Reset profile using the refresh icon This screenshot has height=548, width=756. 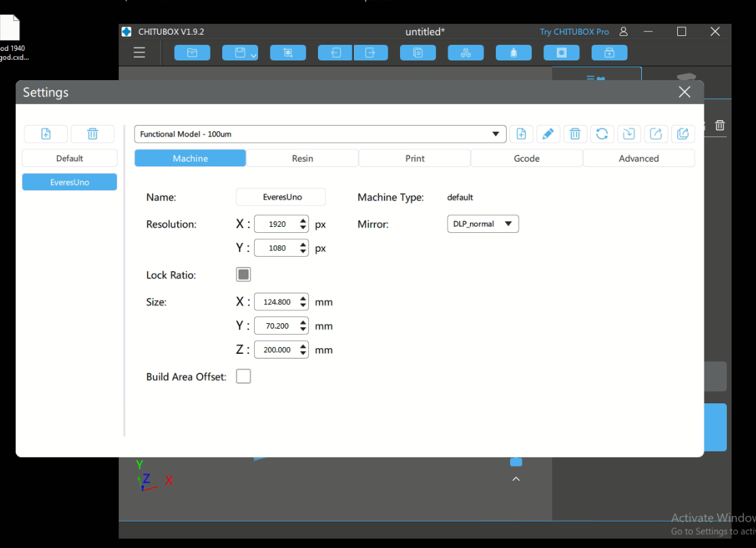[602, 134]
